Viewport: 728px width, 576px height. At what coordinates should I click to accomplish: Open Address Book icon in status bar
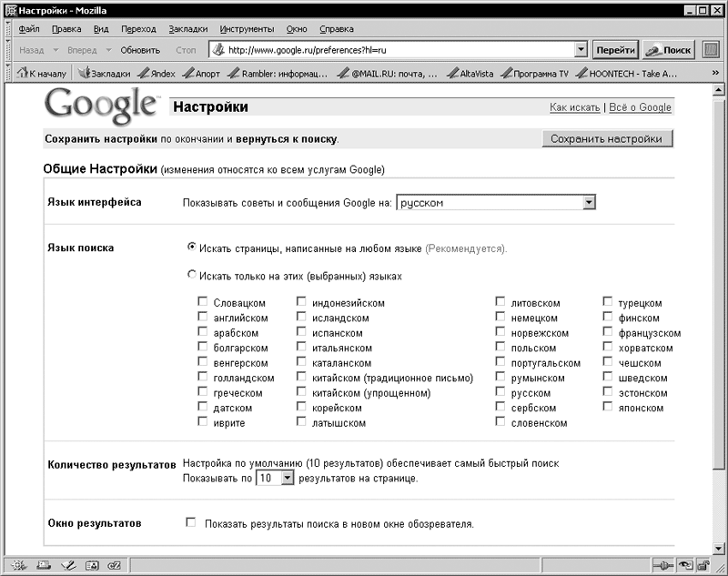coord(90,566)
